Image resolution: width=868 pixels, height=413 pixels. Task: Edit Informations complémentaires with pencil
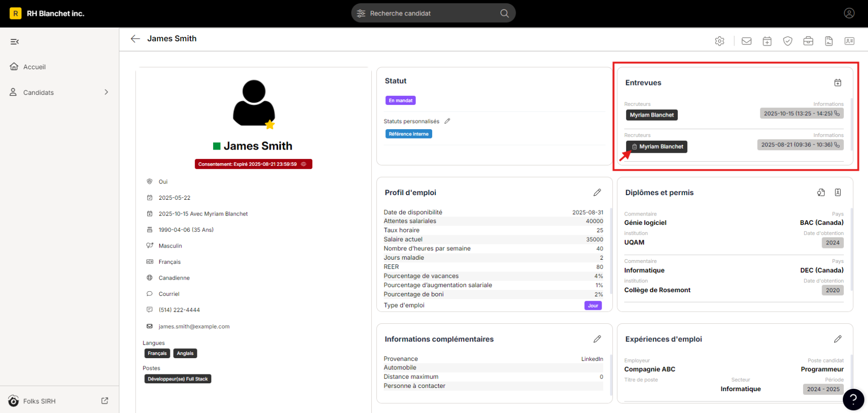(x=597, y=339)
